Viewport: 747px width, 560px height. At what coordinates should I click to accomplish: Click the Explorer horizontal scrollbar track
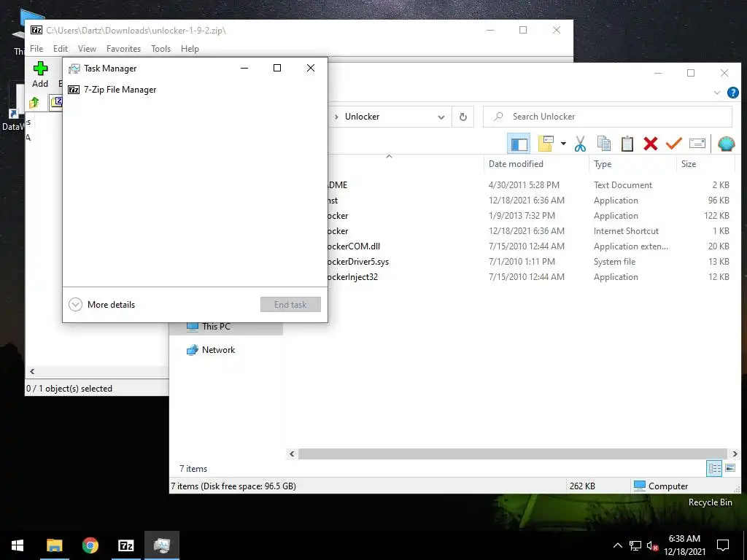[512, 454]
